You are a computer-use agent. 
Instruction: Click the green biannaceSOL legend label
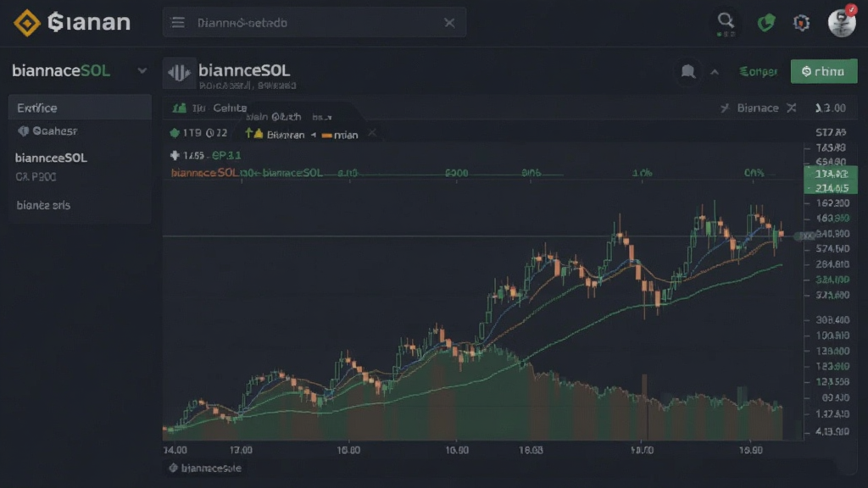[x=292, y=173]
